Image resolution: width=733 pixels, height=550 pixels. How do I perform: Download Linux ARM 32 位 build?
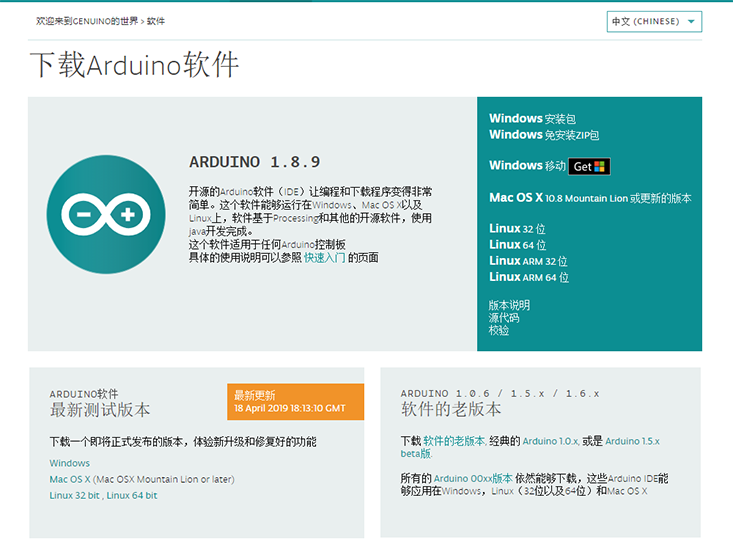pyautogui.click(x=528, y=261)
